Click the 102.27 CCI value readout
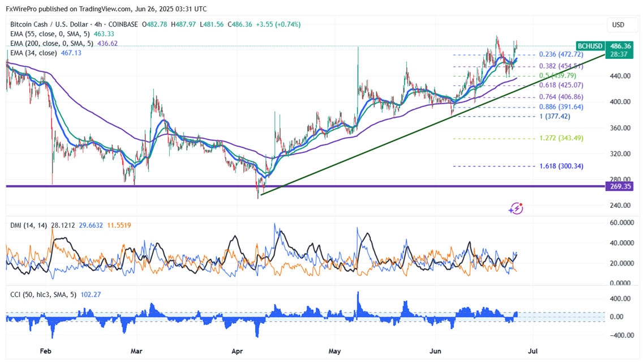Screen dimensions: 644x363 (91, 294)
